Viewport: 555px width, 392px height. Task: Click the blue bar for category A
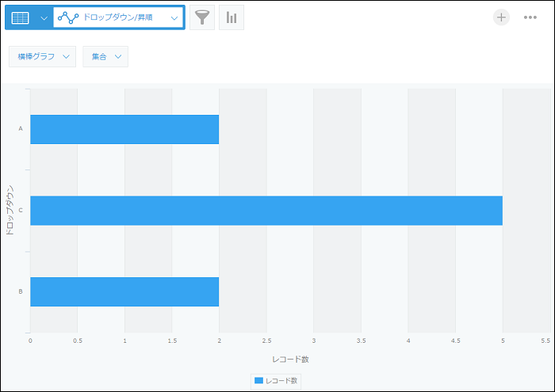click(124, 129)
